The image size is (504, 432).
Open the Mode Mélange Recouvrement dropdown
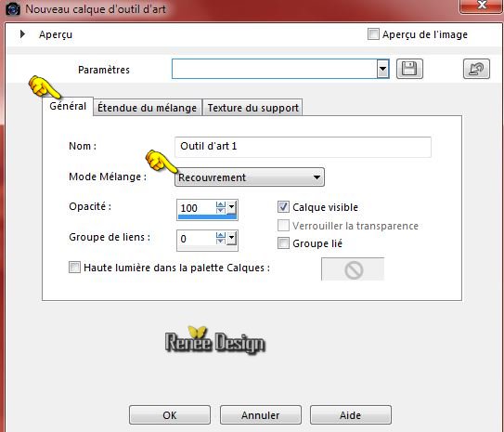pos(250,177)
